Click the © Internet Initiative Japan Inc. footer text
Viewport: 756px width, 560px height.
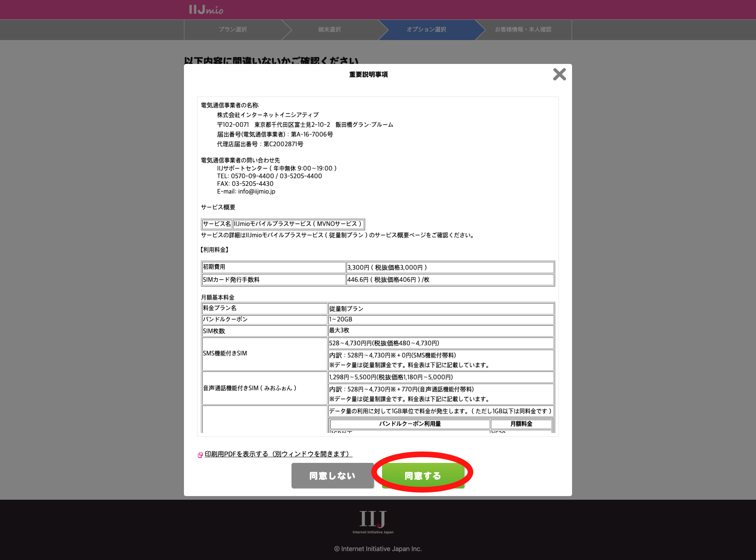tap(378, 549)
